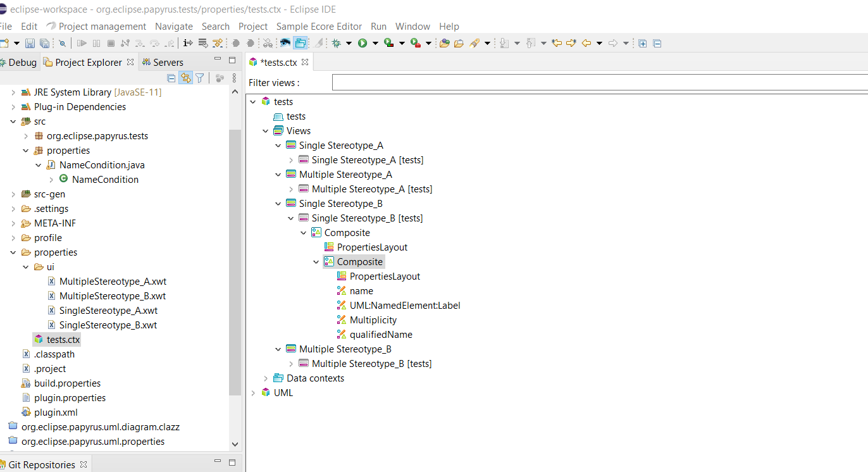Click the Project Explorer vertical scrollbar
The width and height of the screenshot is (868, 472).
tap(235, 262)
